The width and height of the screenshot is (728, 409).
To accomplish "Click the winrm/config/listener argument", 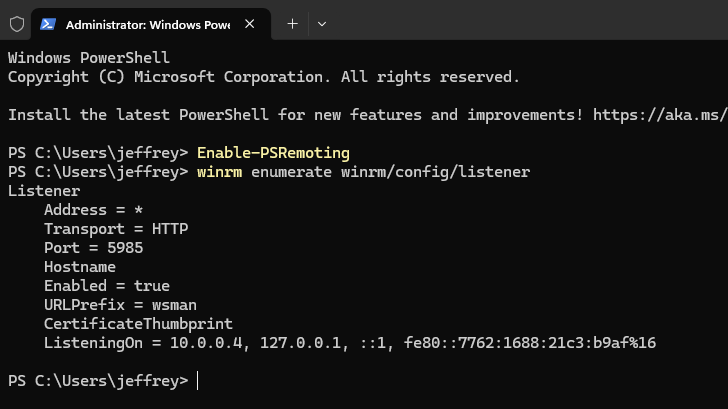I will pyautogui.click(x=436, y=172).
